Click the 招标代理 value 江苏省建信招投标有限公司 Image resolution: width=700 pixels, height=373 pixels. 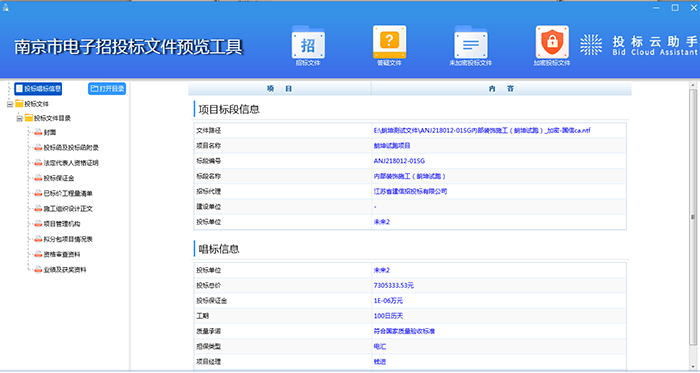pos(410,191)
